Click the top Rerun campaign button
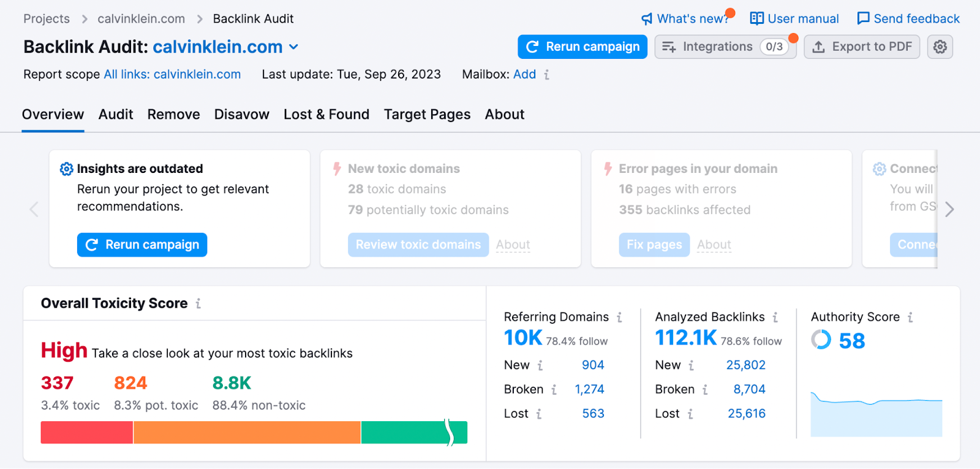The image size is (980, 469). (x=582, y=47)
